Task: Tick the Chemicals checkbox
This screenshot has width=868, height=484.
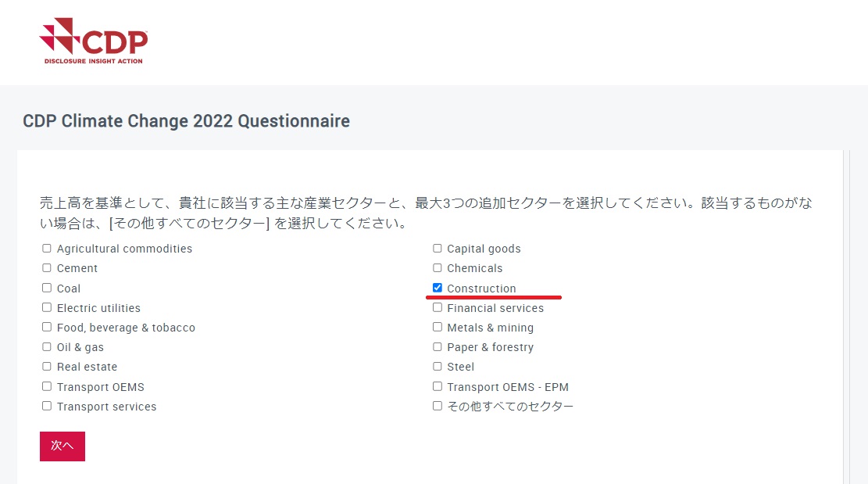Action: click(438, 268)
